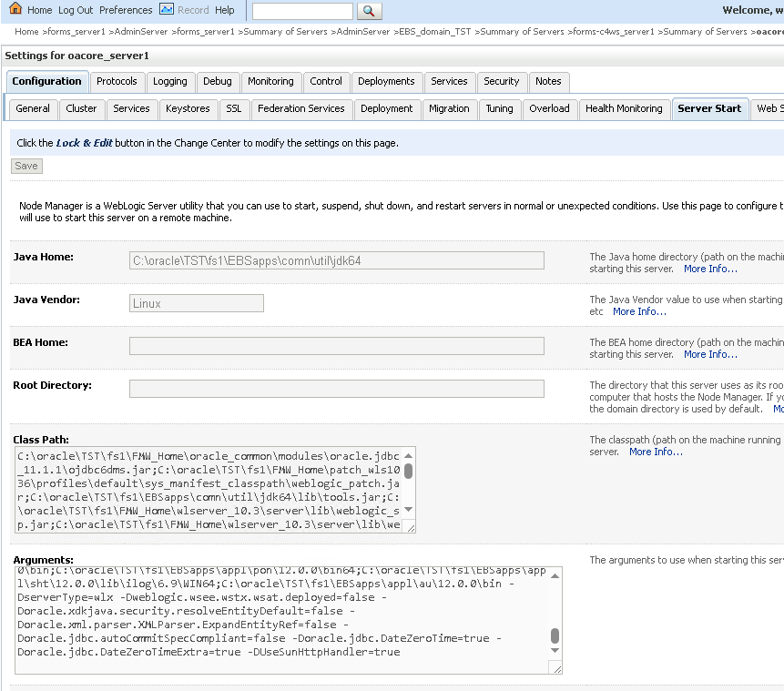Click the Save button
The width and height of the screenshot is (784, 691).
[26, 166]
